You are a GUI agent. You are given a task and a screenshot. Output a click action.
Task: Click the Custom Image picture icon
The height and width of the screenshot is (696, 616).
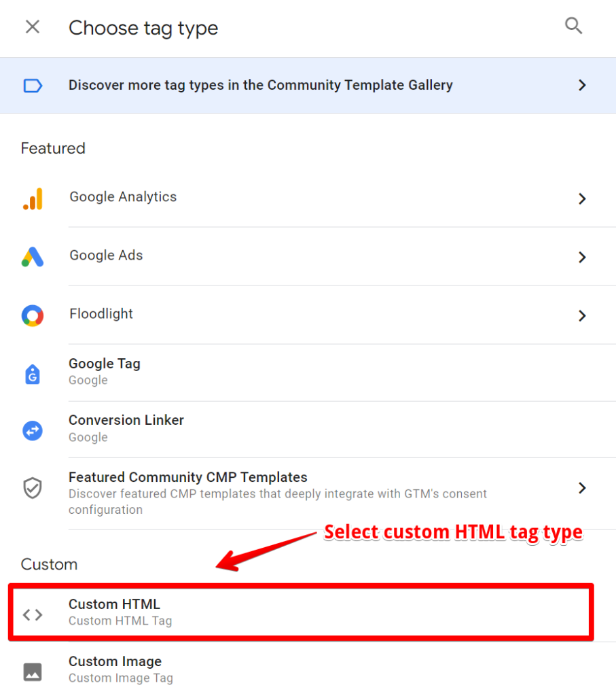coord(33,672)
